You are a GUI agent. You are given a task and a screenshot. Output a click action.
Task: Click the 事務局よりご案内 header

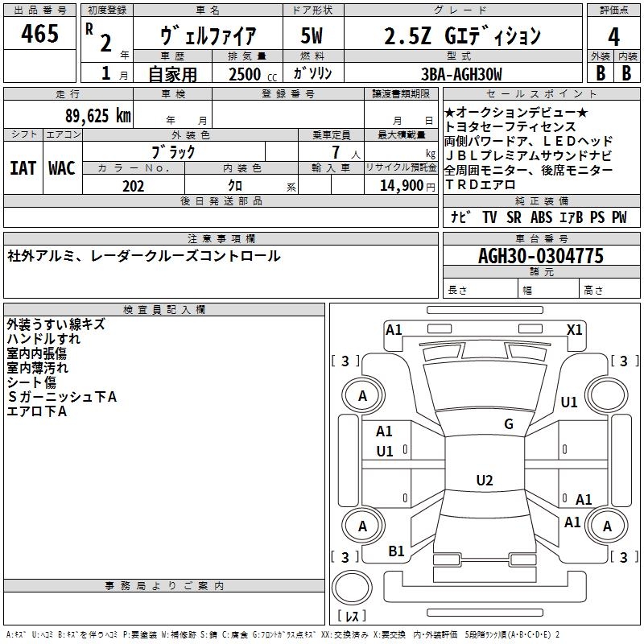(164, 586)
